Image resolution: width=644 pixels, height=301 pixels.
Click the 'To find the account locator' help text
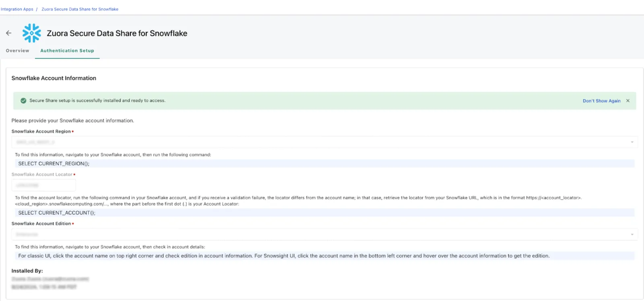[x=298, y=201]
